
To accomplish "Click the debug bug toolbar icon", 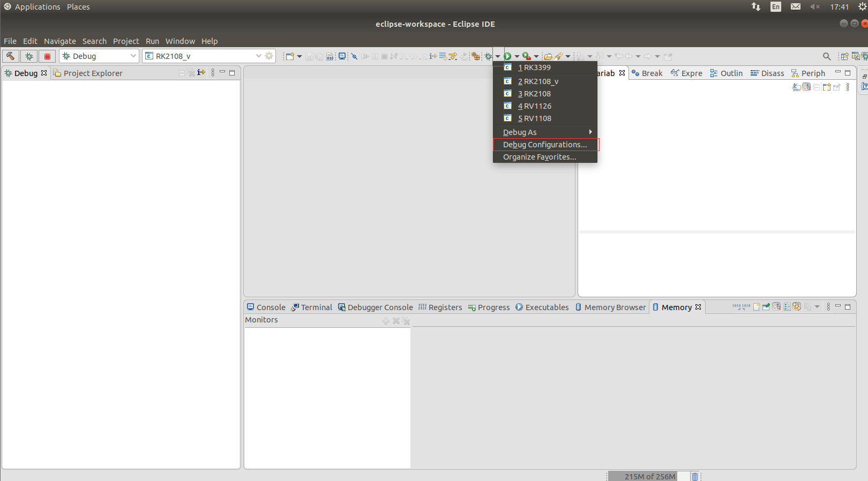I will (488, 56).
